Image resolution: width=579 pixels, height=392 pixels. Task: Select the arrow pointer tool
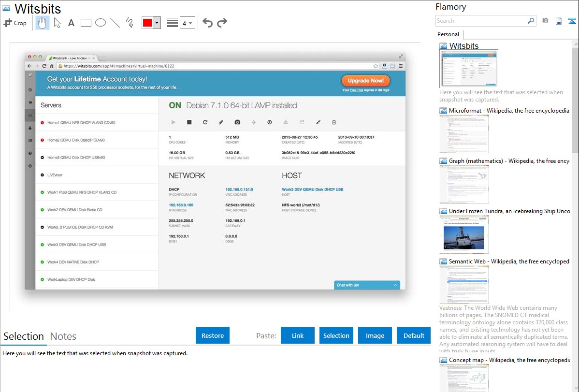[x=57, y=23]
